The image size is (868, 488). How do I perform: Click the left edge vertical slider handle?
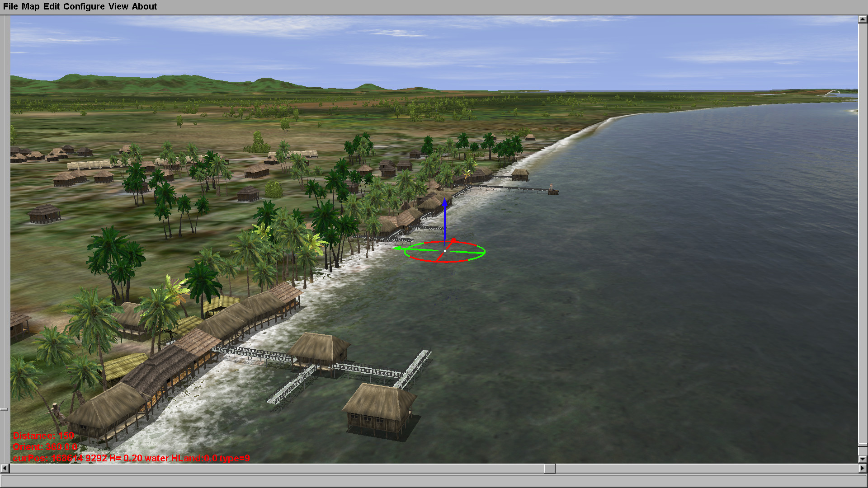coord(4,409)
